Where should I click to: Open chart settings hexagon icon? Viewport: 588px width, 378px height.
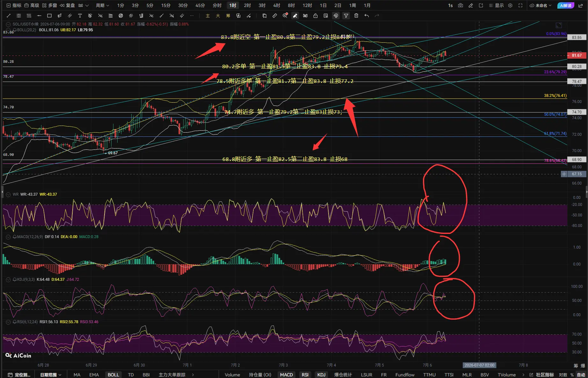(x=510, y=5)
